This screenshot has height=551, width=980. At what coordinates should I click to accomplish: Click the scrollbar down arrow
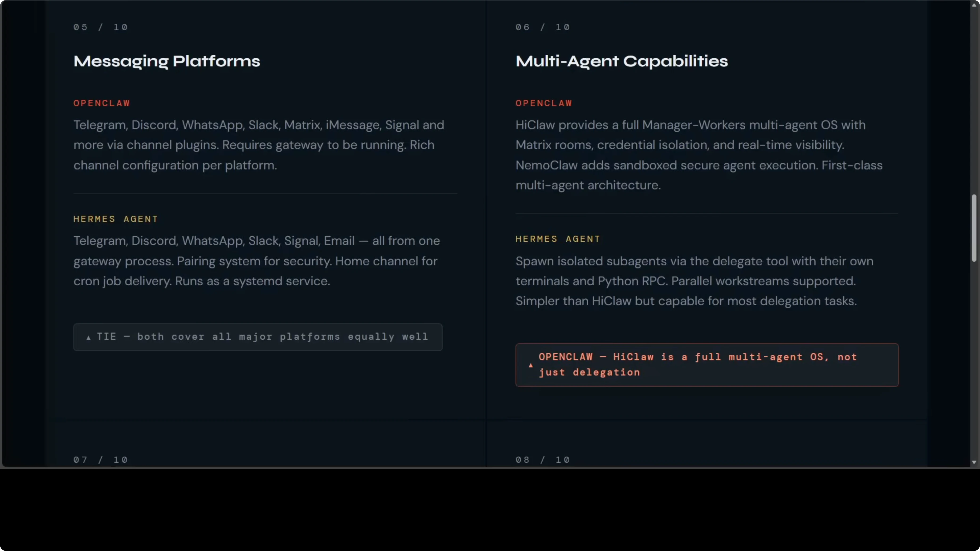click(974, 462)
